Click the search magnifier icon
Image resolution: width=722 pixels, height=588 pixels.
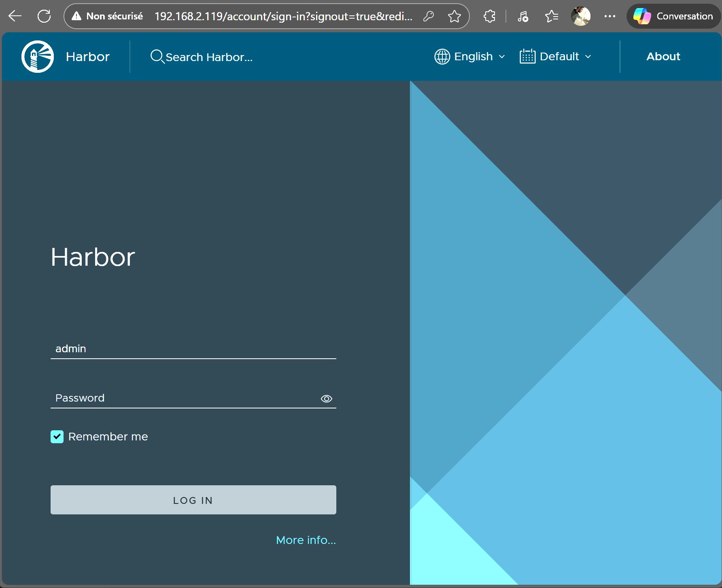[x=157, y=57]
